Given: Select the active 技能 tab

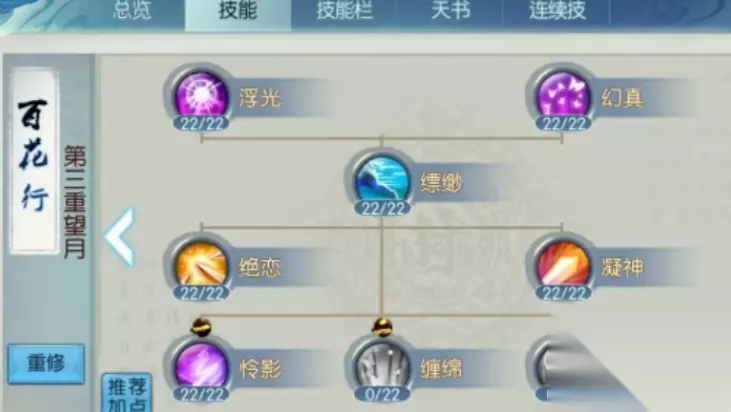Looking at the screenshot, I should 238,11.
